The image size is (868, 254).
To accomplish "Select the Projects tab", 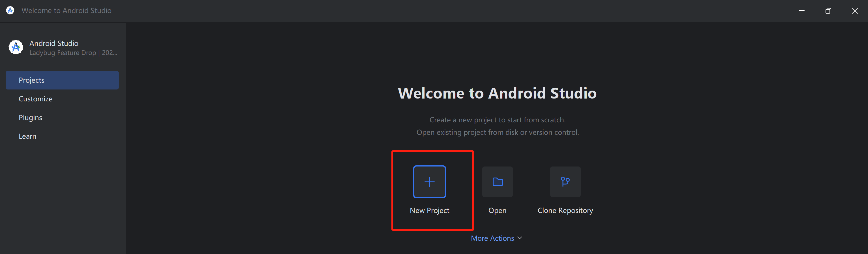I will [62, 80].
